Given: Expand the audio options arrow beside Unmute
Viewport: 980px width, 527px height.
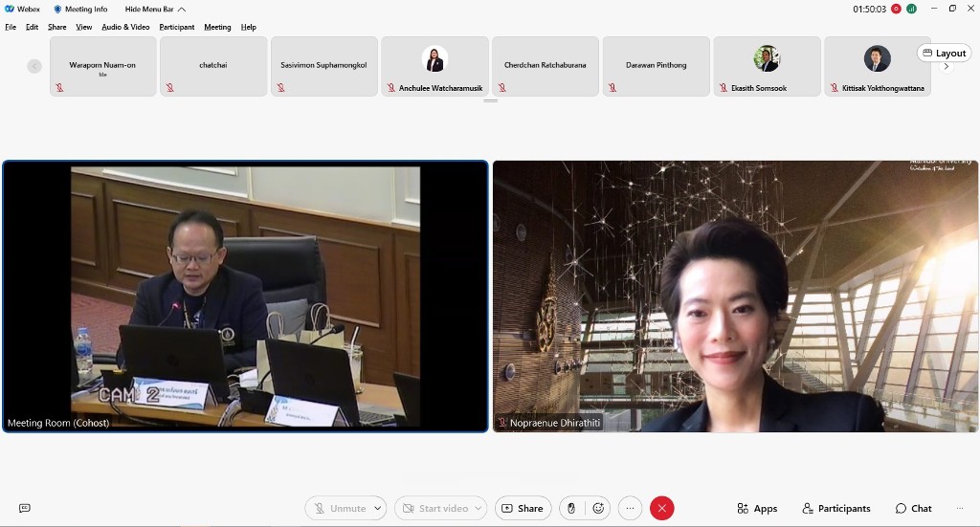Looking at the screenshot, I should [378, 509].
